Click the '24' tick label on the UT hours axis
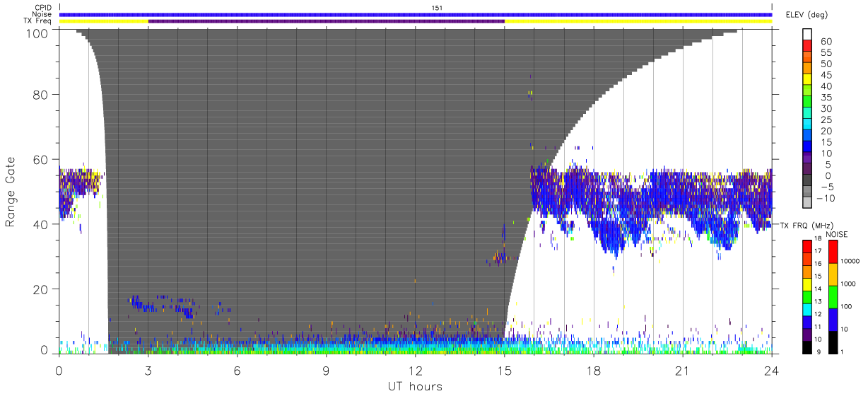 (772, 371)
